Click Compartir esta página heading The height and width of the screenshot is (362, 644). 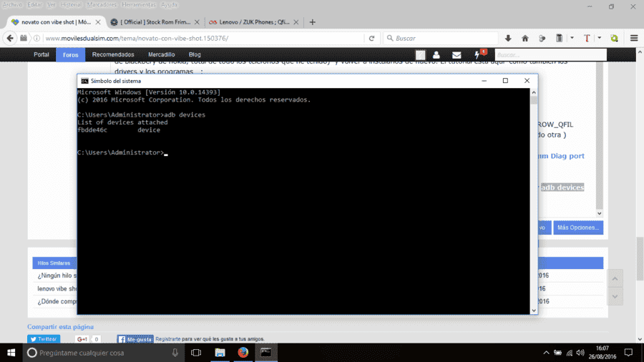[60, 327]
